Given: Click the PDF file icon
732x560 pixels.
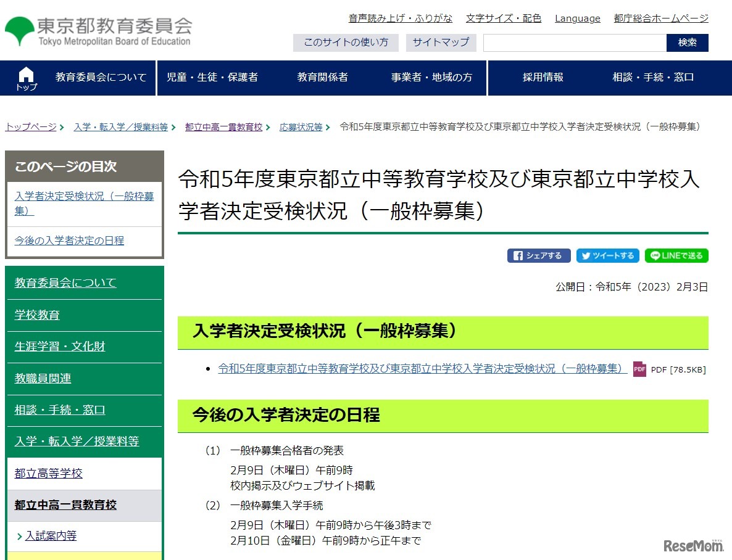Looking at the screenshot, I should coord(639,369).
